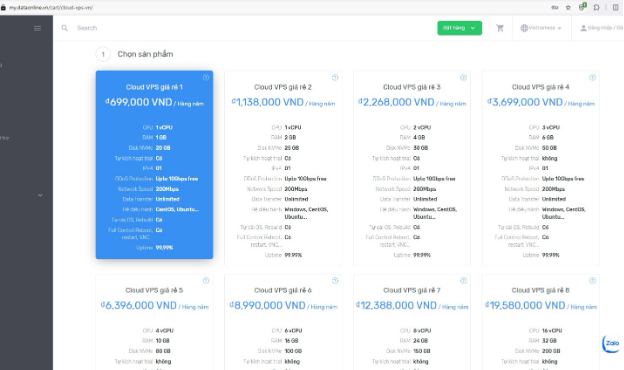
Task: Click the 8 vCPU value on VPS 7
Action: (x=422, y=331)
